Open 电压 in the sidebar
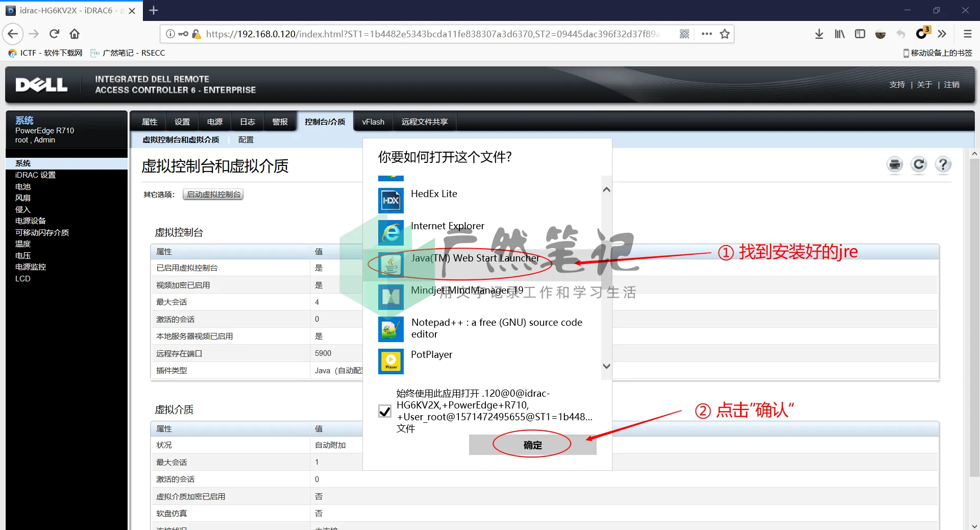Screen dimensions: 980x530 tap(23, 256)
